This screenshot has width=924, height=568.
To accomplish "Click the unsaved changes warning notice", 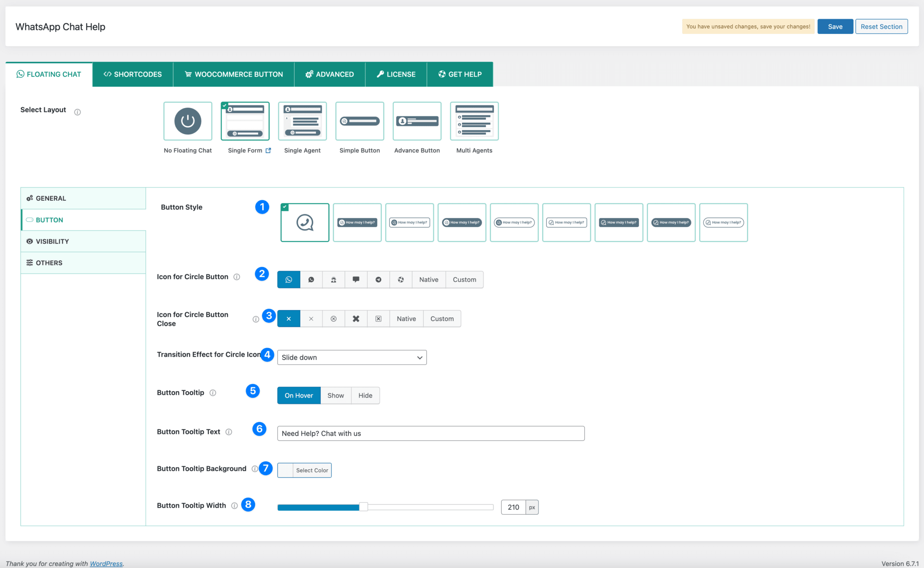I will (748, 27).
